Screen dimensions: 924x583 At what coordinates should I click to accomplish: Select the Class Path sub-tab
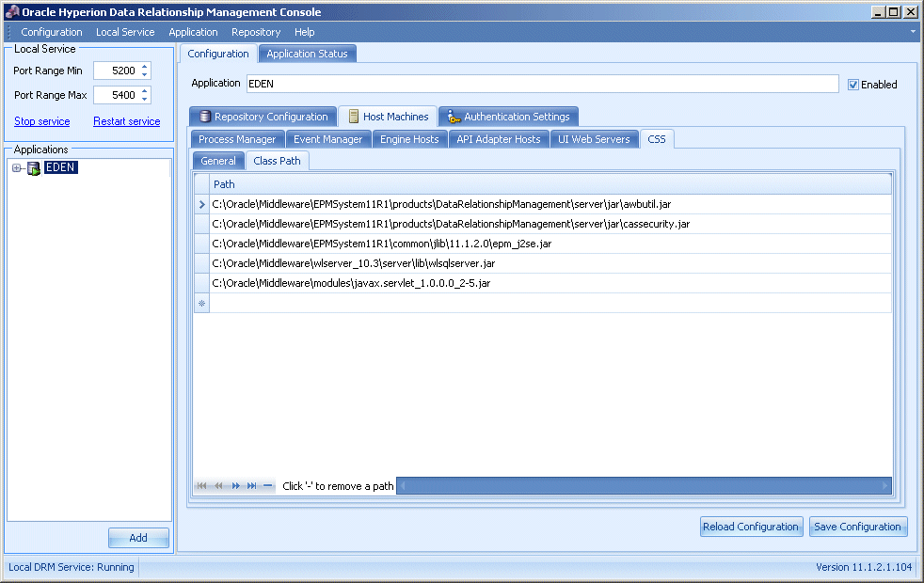click(277, 161)
